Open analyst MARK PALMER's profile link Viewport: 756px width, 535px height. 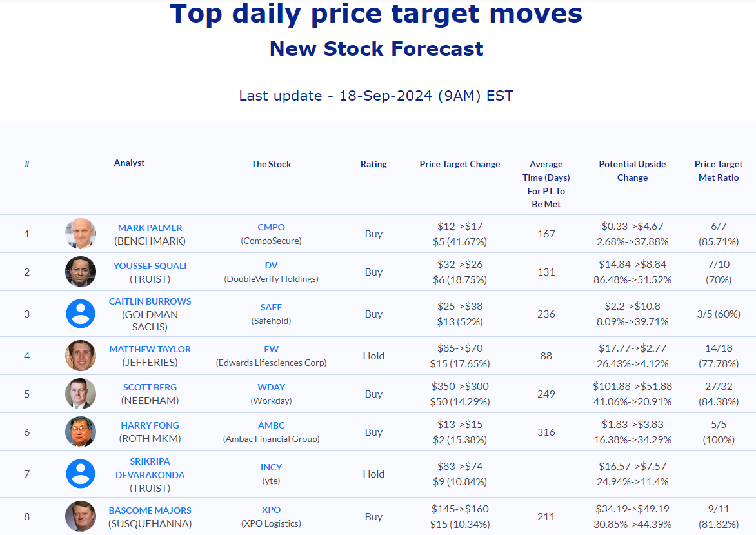coord(150,228)
